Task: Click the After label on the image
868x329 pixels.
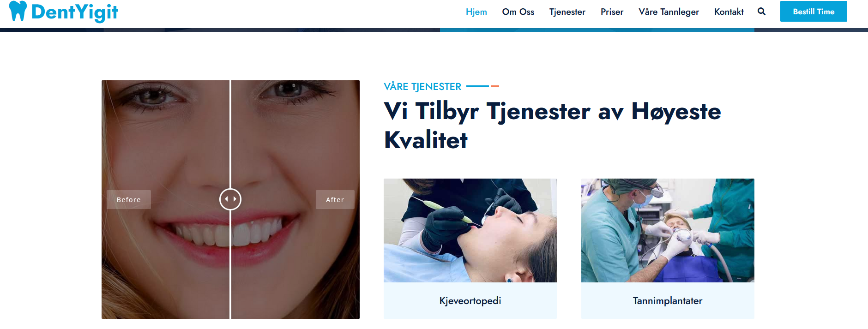Action: coord(335,200)
